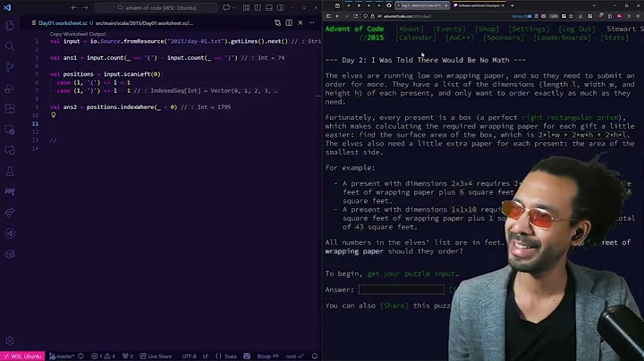The width and height of the screenshot is (644, 361).
Task: Go forward in VS Code navigation
Action: point(85,7)
